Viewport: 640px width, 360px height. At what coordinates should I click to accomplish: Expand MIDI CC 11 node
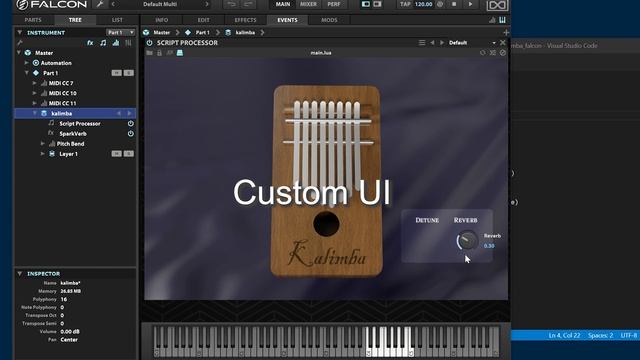[x=34, y=103]
